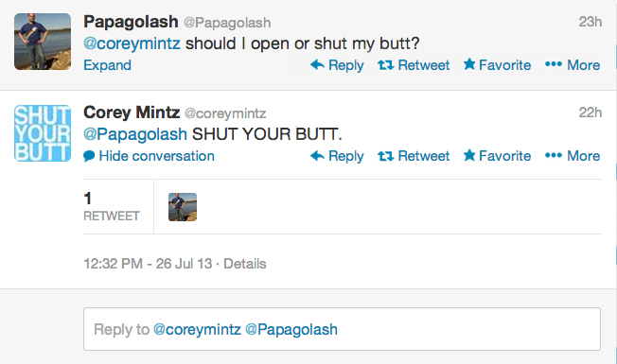Favorite Corey Mintz's tweet with the star
This screenshot has height=364, width=617.
click(469, 155)
